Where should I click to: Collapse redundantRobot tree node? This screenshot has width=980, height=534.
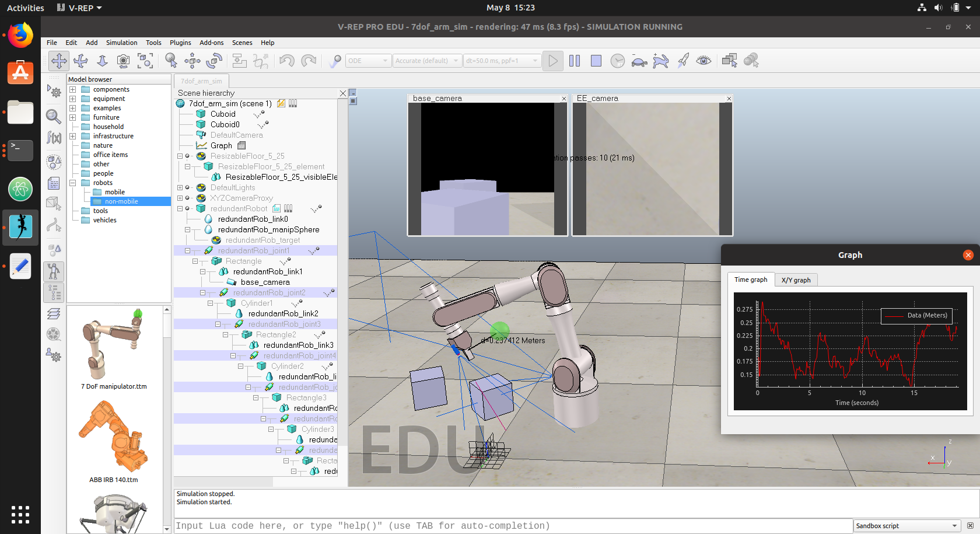(180, 208)
